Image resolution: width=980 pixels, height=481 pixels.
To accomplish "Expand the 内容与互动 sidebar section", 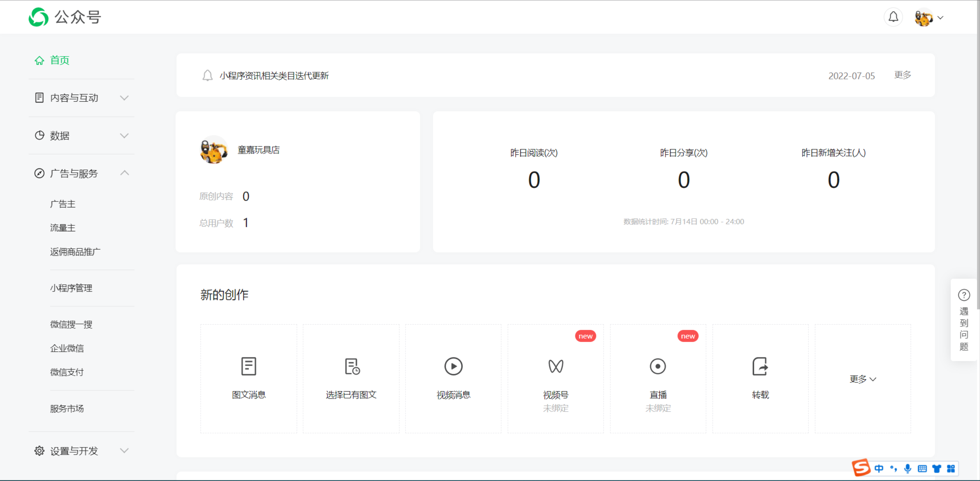I will [124, 98].
